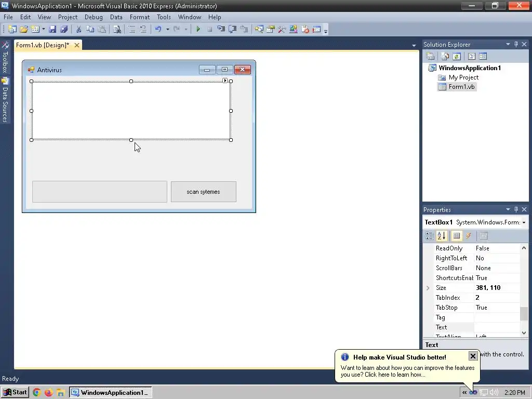Viewport: 532px width, 399px height.
Task: Open the Debug menu
Action: pyautogui.click(x=94, y=17)
